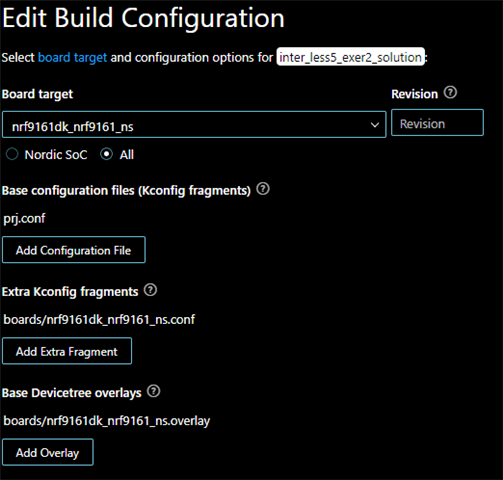This screenshot has width=503, height=480.
Task: Click the chevron arrow in Board target field
Action: tap(375, 125)
